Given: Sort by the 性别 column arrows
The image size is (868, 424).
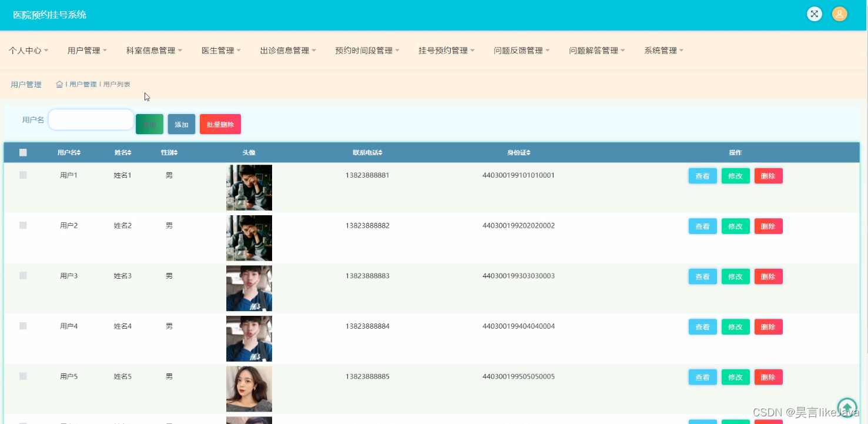Looking at the screenshot, I should (175, 153).
